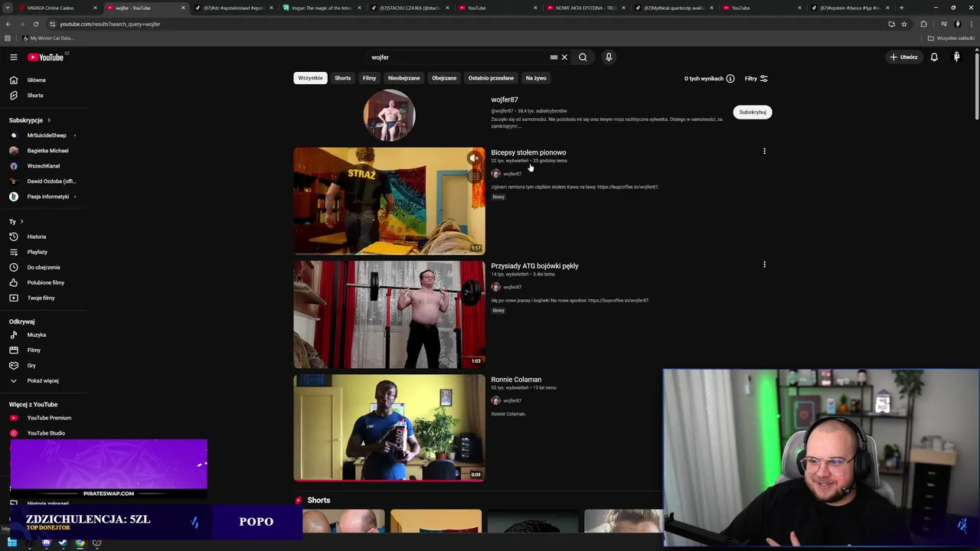Open the wojfer87 channel name link
Image resolution: width=980 pixels, height=551 pixels.
505,99
